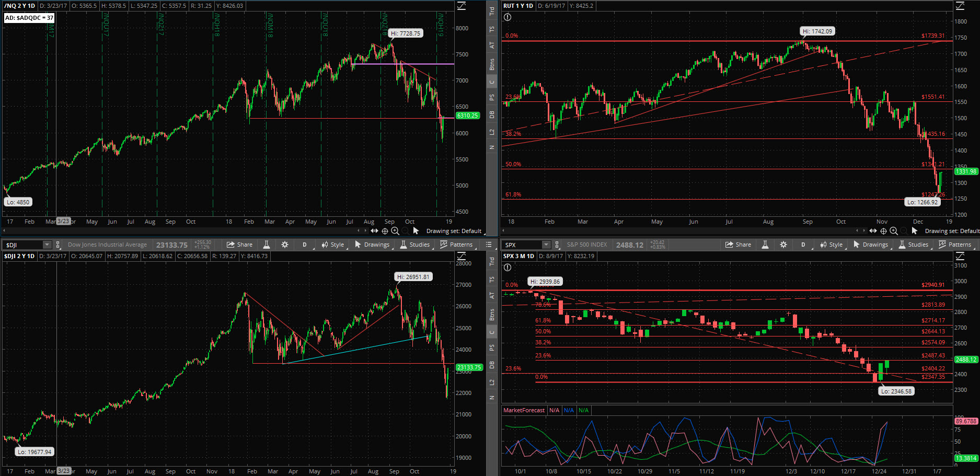Select the pointer cursor tool under the /NQ chart
The height and width of the screenshot is (476, 980).
click(x=416, y=230)
